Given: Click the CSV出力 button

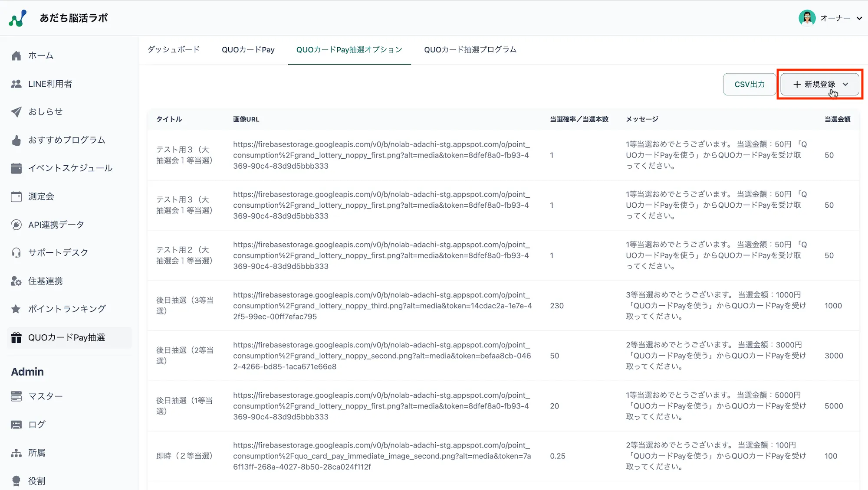Looking at the screenshot, I should tap(749, 84).
